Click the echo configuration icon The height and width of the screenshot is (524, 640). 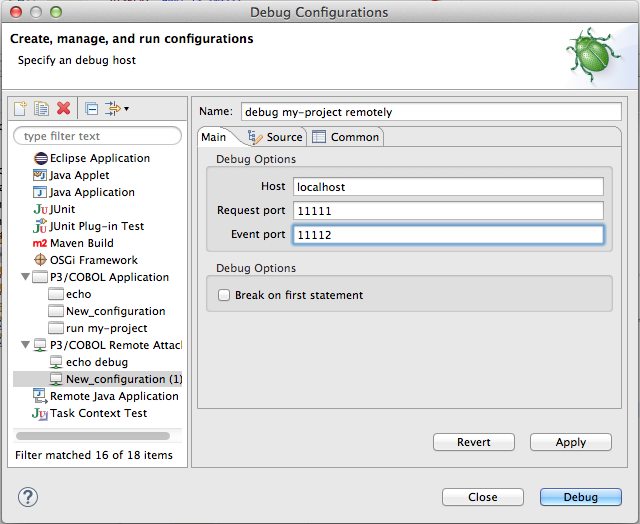pos(56,294)
